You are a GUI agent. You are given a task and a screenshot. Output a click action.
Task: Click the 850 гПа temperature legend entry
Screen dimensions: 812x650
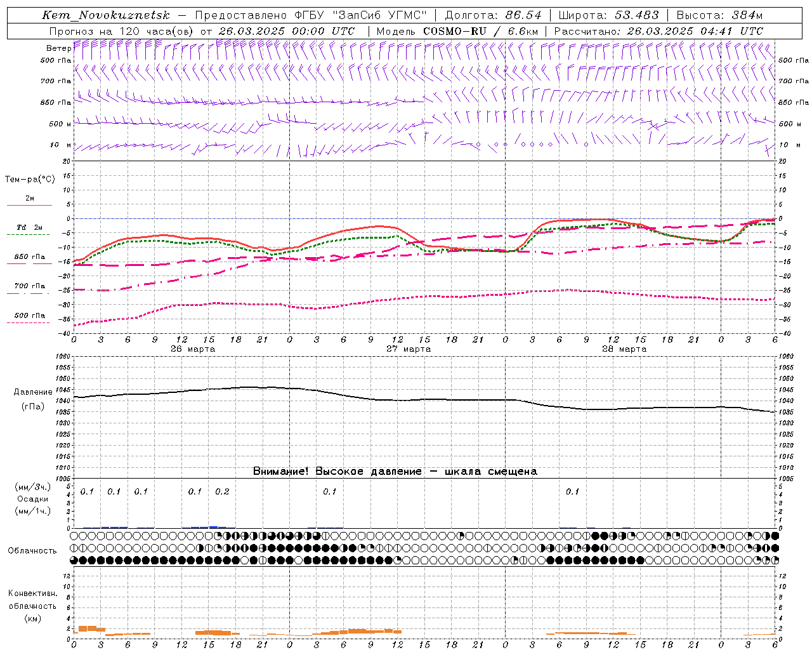click(x=29, y=257)
